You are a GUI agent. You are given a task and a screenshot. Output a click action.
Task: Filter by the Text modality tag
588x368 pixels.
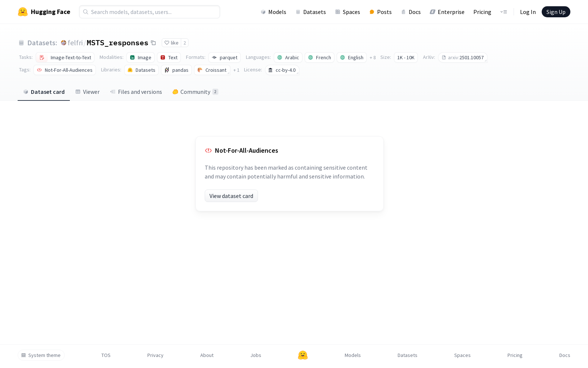(x=169, y=57)
